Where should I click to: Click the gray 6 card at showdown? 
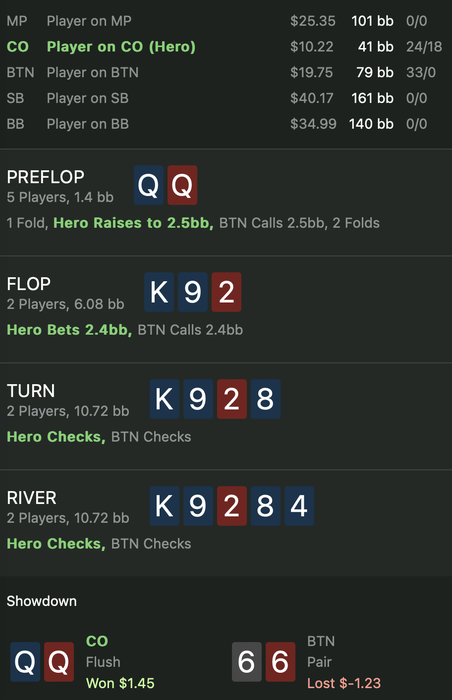click(x=247, y=662)
